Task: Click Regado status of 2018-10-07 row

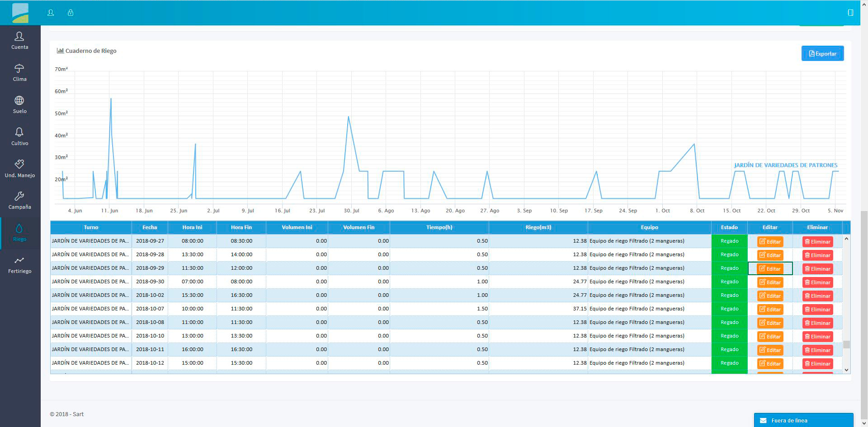Action: 729,309
